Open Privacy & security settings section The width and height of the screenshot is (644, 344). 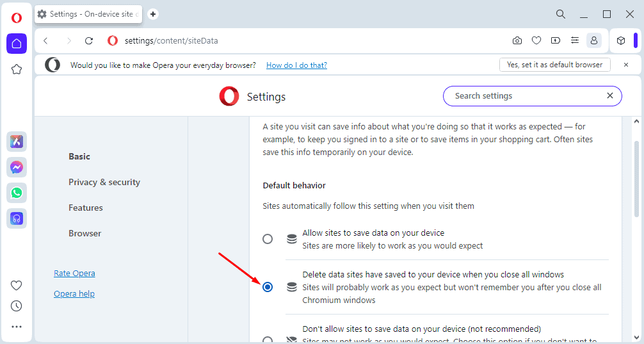[104, 182]
